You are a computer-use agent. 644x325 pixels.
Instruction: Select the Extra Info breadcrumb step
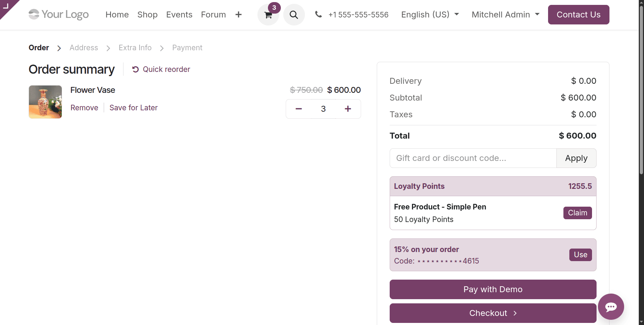click(135, 48)
